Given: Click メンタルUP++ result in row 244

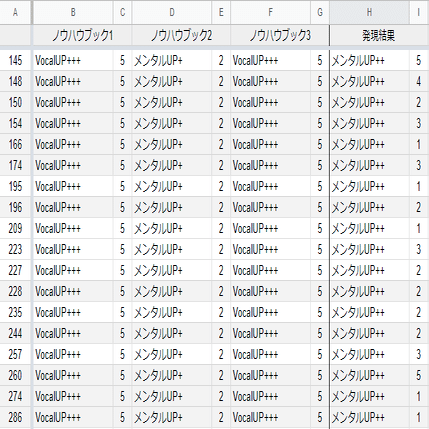Looking at the screenshot, I should pos(369,333).
